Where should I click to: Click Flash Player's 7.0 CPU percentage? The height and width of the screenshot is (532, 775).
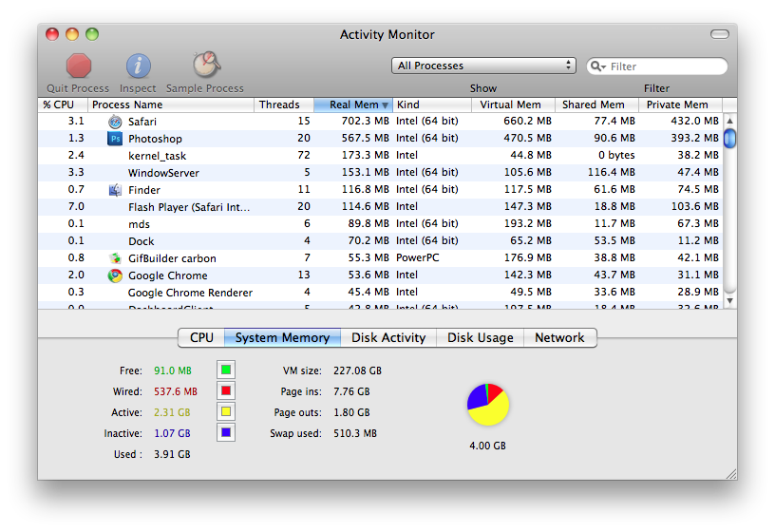point(76,206)
